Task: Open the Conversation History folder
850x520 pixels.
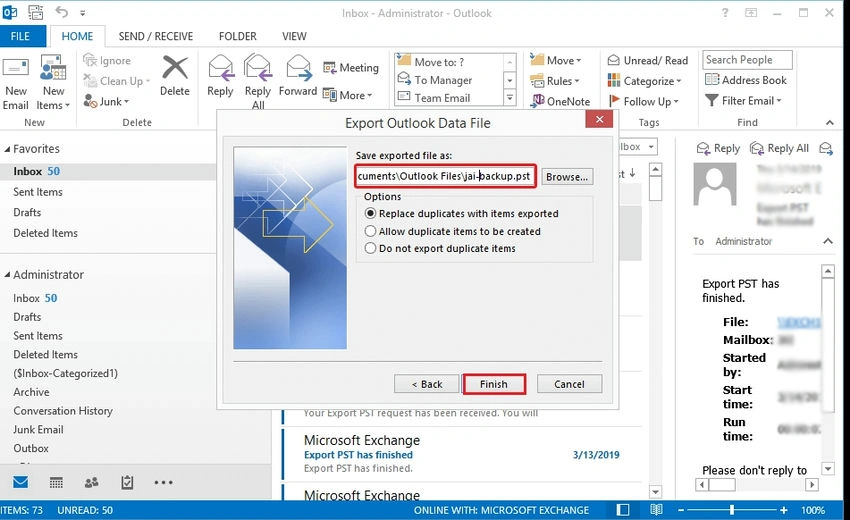Action: coord(63,411)
